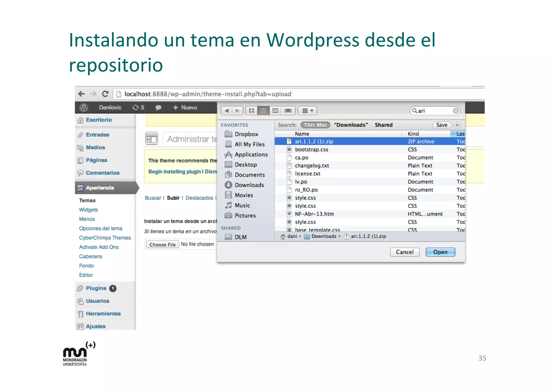Select ca.po file
555x392 pixels.
[370, 158]
